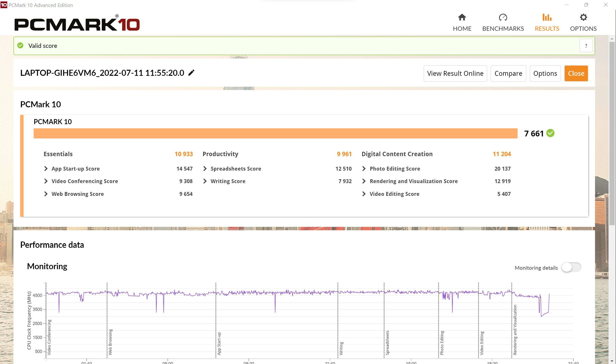The image size is (616, 364).
Task: Click the pencil icon to rename result
Action: pyautogui.click(x=191, y=73)
